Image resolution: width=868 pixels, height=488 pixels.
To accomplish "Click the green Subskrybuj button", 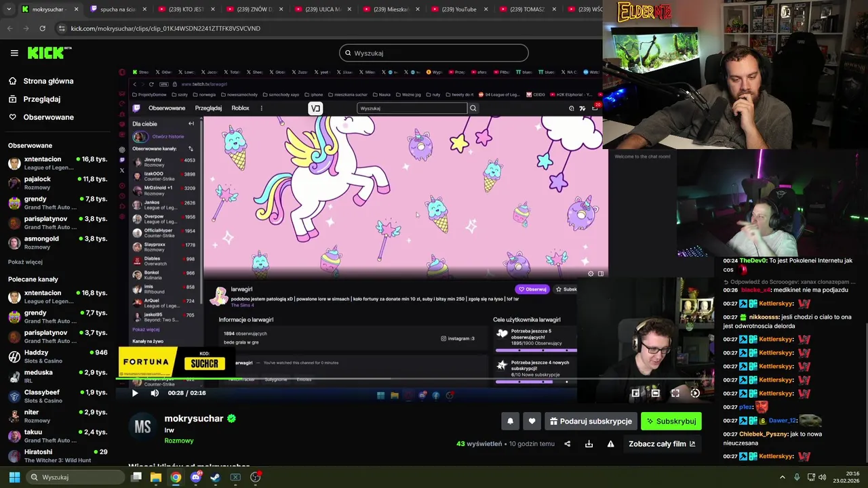I will coord(671,421).
